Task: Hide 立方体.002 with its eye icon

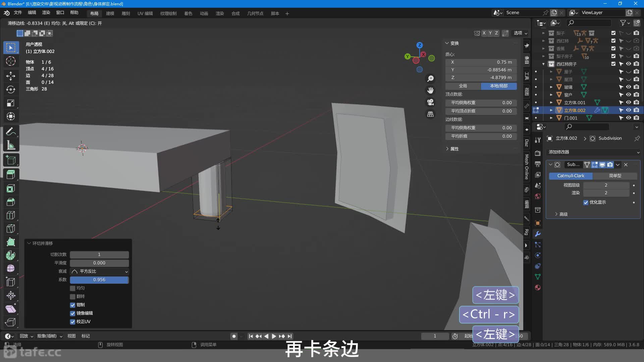Action: pyautogui.click(x=629, y=110)
